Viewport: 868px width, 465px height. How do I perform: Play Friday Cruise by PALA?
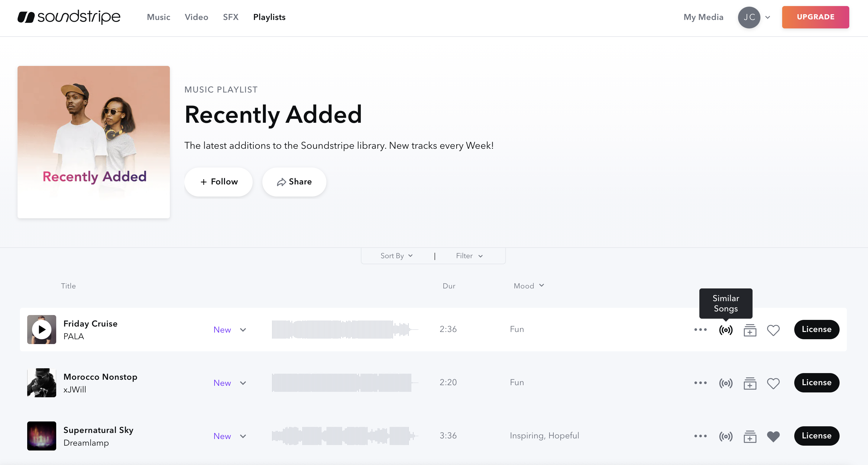point(41,330)
